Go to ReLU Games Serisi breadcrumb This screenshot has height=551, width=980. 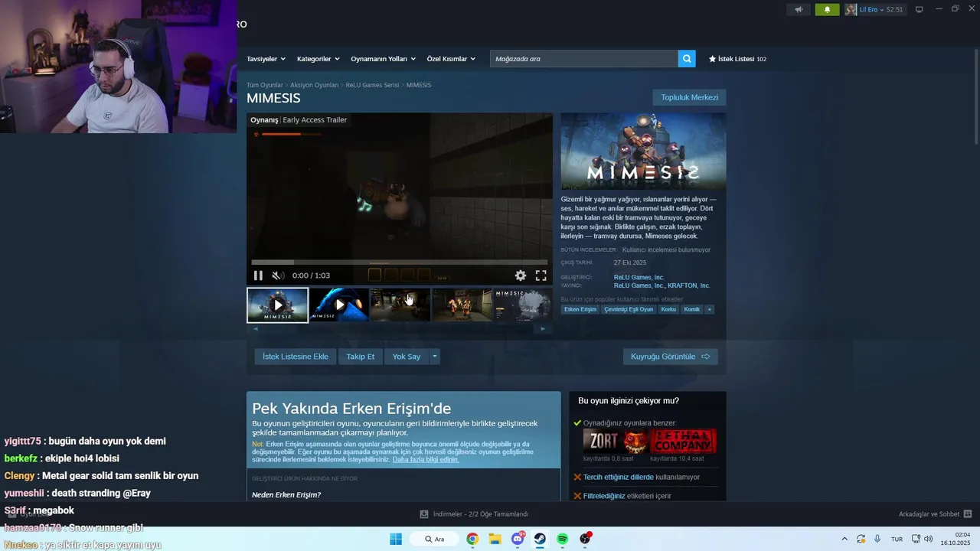click(372, 85)
